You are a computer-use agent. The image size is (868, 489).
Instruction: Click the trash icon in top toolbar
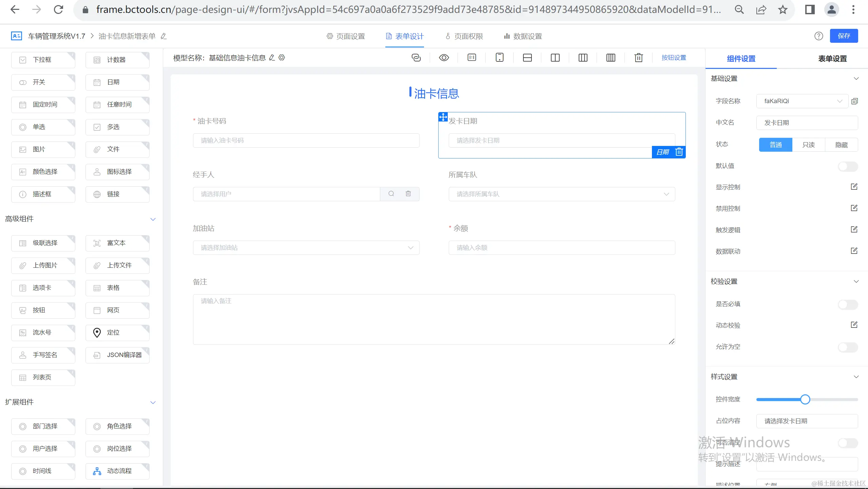[638, 58]
